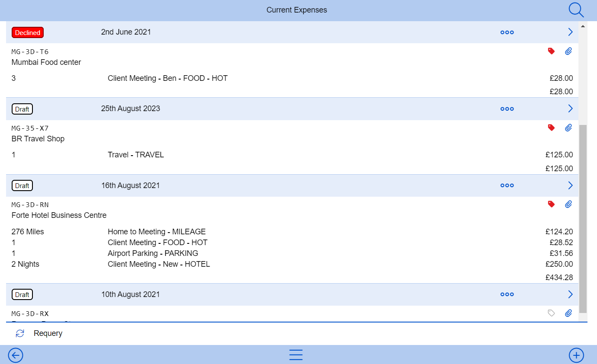
Task: Open paperclip attachment for MG-3D-T6
Action: click(x=568, y=51)
